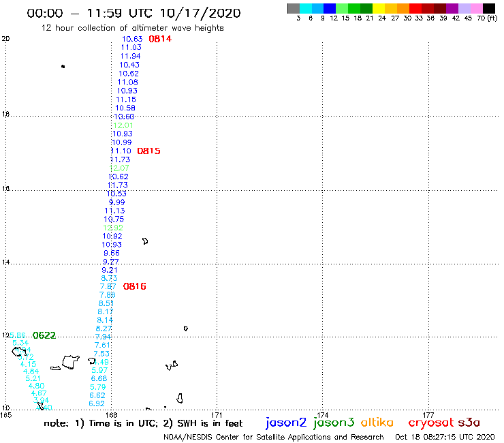504x443 pixels.
Task: Click the yellow legend color swatch
Action: [379, 8]
